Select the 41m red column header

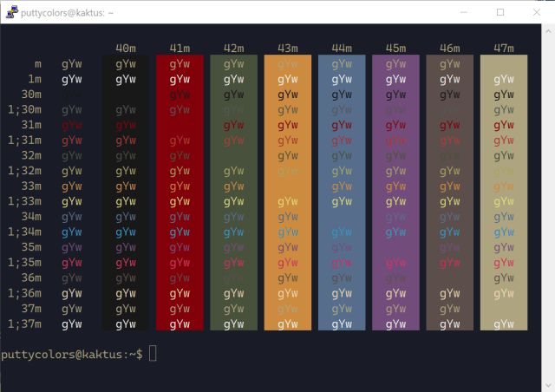180,48
